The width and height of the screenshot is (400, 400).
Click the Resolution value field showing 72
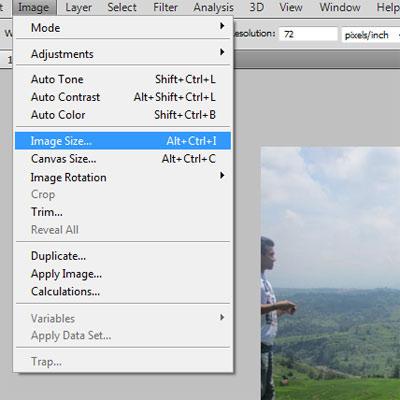point(308,34)
